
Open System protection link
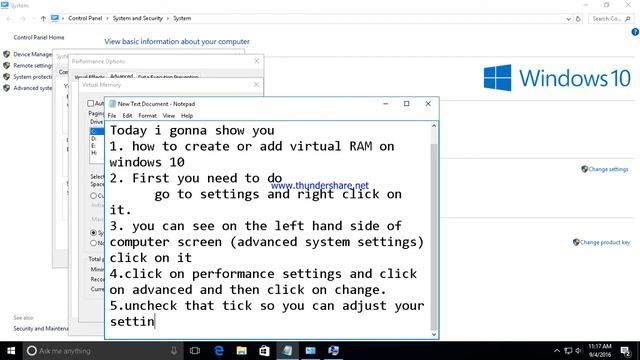pyautogui.click(x=33, y=77)
